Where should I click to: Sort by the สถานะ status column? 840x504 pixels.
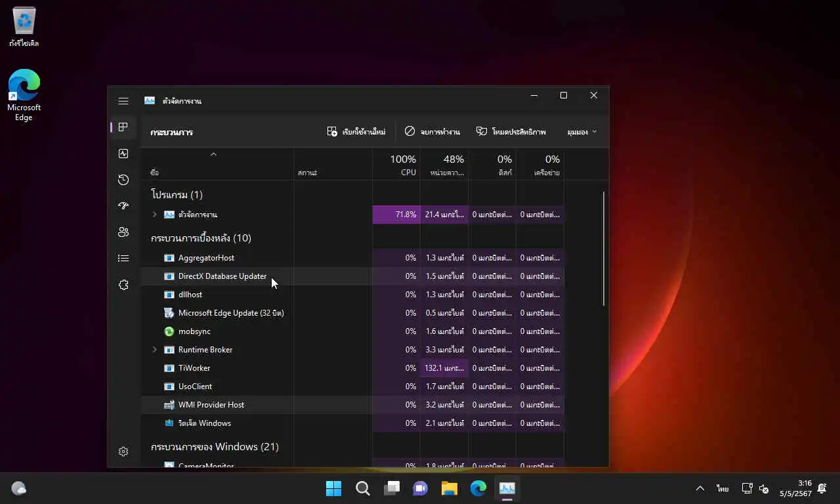(x=333, y=165)
